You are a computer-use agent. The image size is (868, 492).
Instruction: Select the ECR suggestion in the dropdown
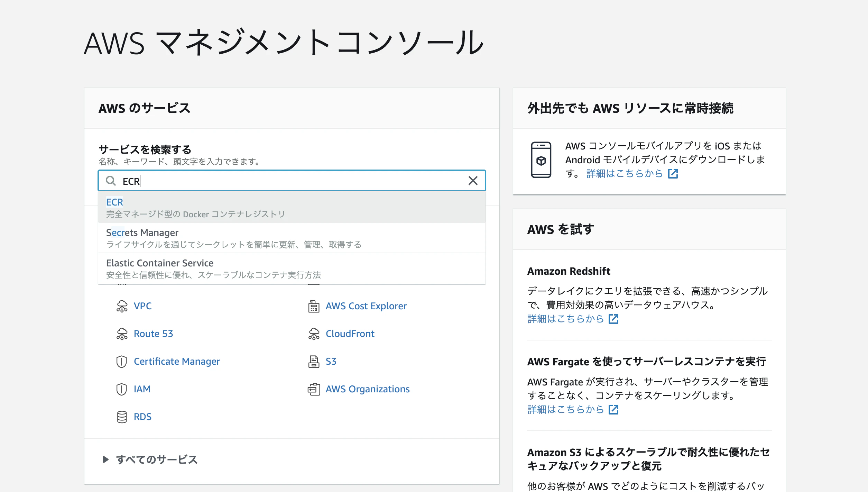tap(292, 208)
